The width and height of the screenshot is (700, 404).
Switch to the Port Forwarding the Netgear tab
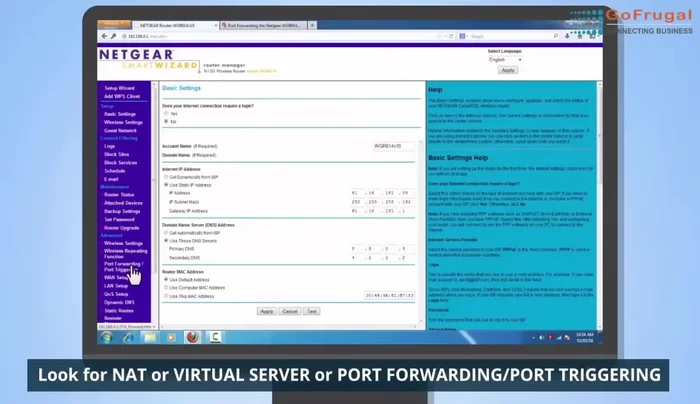coord(263,25)
